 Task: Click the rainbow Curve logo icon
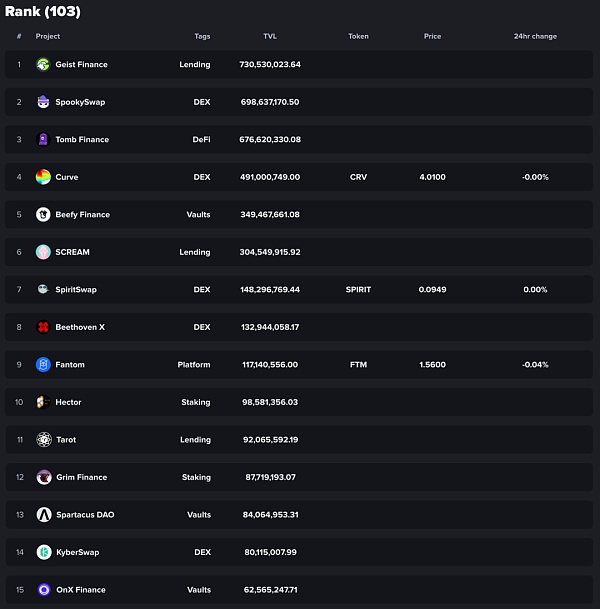click(43, 177)
